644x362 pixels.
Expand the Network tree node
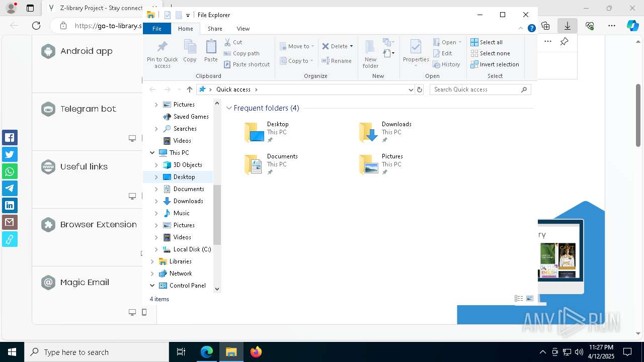(x=152, y=274)
